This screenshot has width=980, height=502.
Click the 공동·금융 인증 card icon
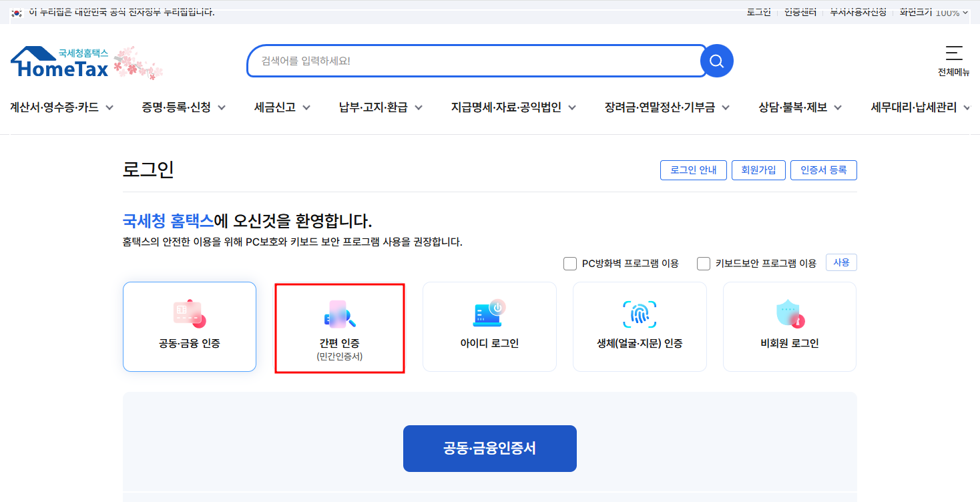190,314
